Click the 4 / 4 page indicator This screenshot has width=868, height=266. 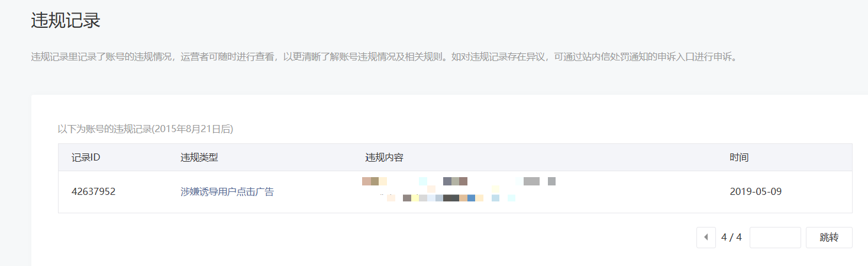tap(731, 238)
